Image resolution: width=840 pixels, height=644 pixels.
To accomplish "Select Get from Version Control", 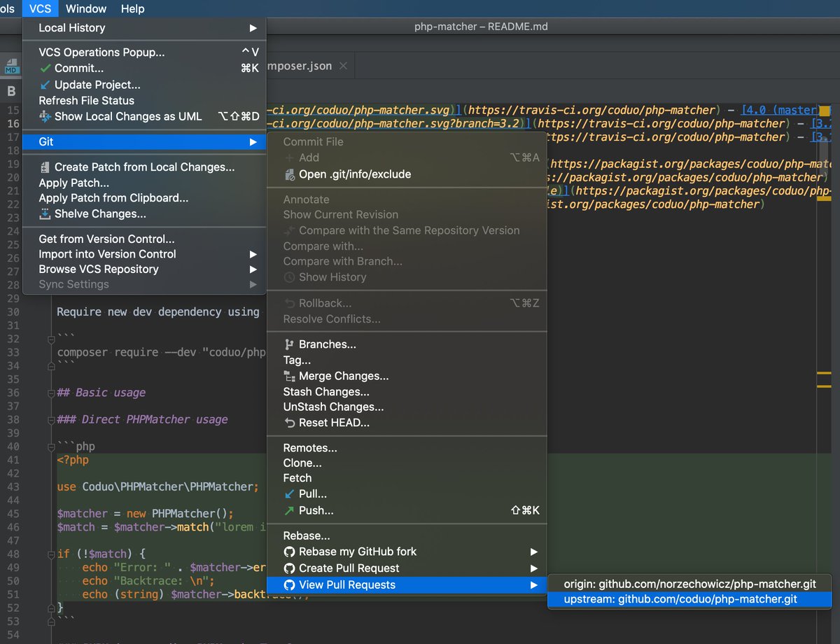I will [x=144, y=239].
